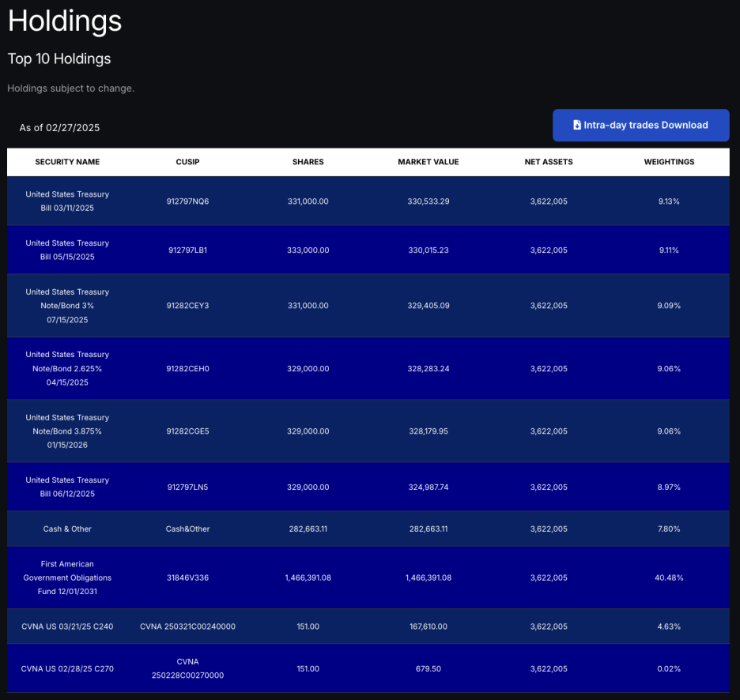Click Treasury Note/Bond 3.875% 01/15/2026
740x700 pixels.
click(67, 431)
